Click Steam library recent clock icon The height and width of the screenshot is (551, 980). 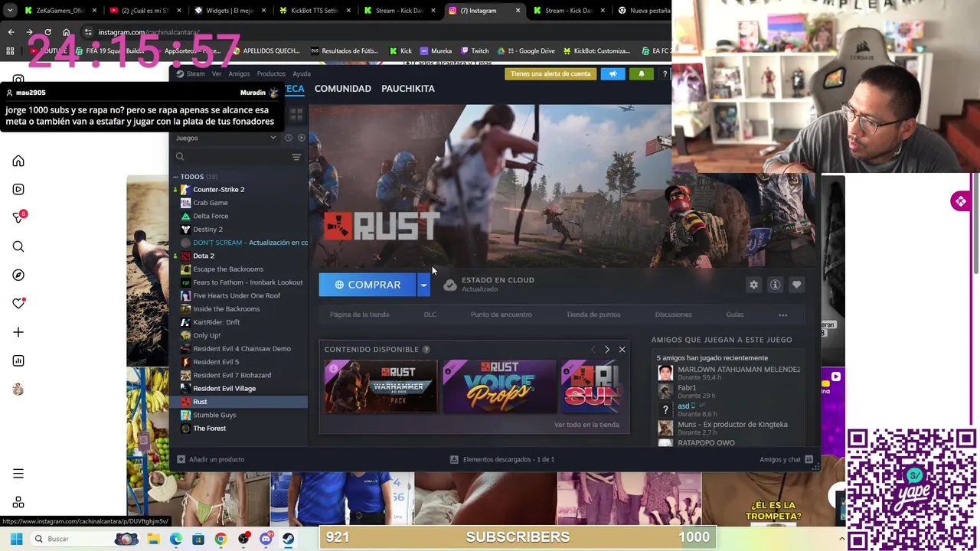(288, 138)
